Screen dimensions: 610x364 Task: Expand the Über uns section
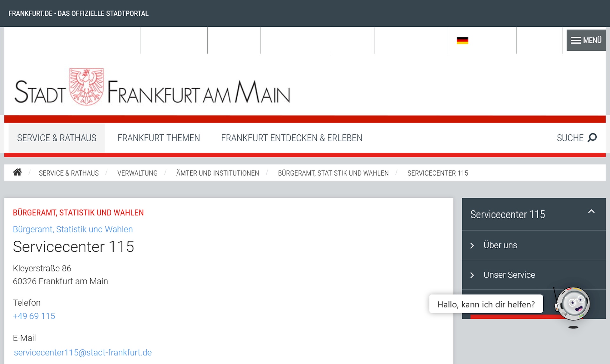[500, 245]
